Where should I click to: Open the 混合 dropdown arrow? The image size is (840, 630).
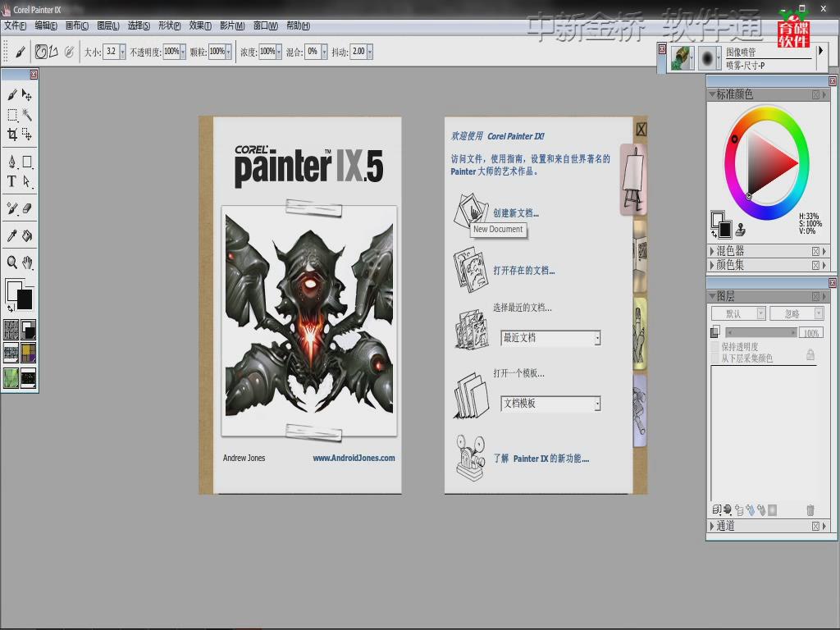pos(324,52)
